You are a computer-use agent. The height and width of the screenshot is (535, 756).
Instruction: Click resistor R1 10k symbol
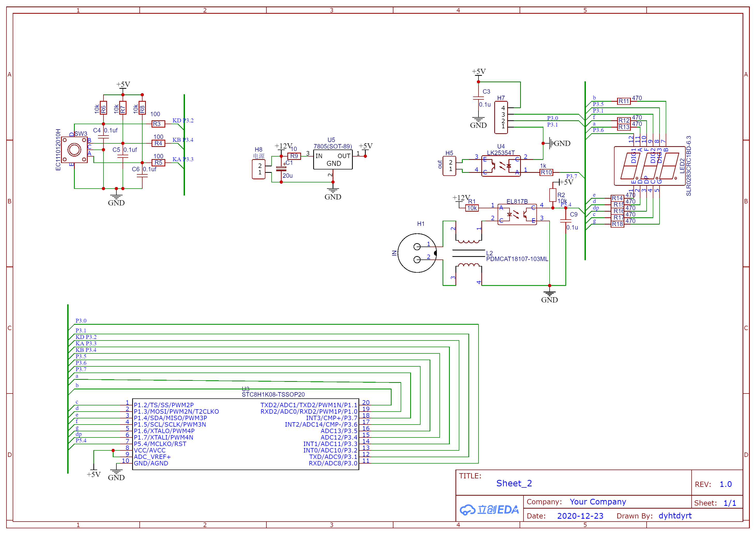click(472, 208)
